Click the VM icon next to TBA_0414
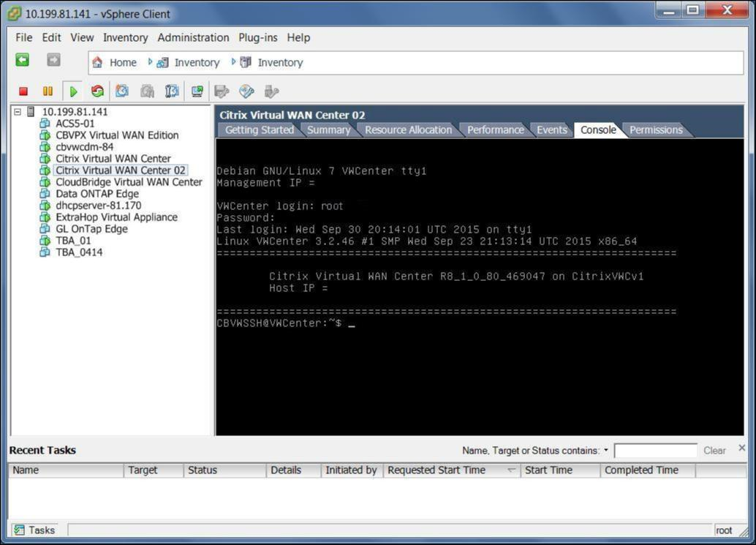Image resolution: width=756 pixels, height=545 pixels. pos(45,252)
